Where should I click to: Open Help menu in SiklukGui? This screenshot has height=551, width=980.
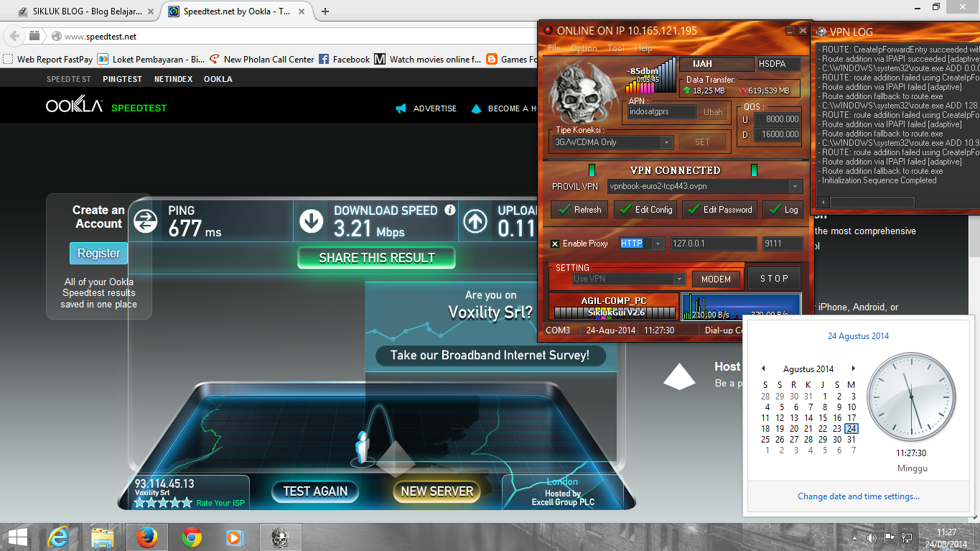(643, 48)
